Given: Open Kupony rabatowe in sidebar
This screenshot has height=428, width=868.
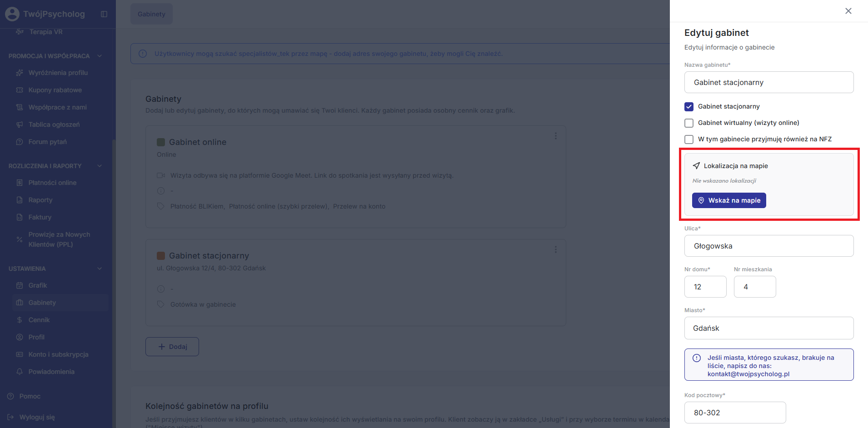Looking at the screenshot, I should pyautogui.click(x=55, y=90).
